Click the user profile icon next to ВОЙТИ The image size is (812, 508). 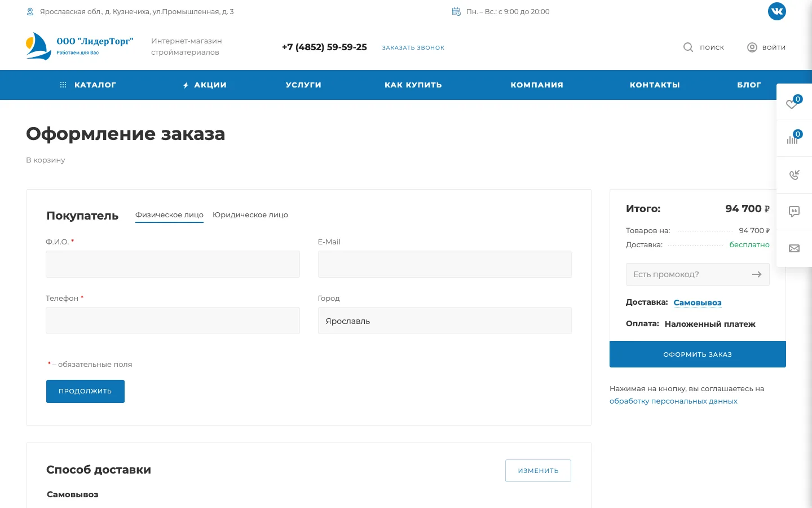pos(752,47)
